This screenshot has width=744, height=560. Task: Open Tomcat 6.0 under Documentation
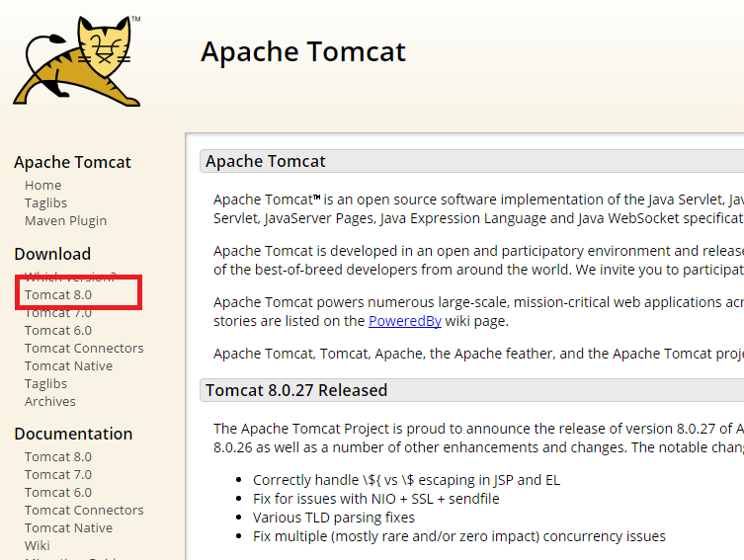tap(58, 492)
